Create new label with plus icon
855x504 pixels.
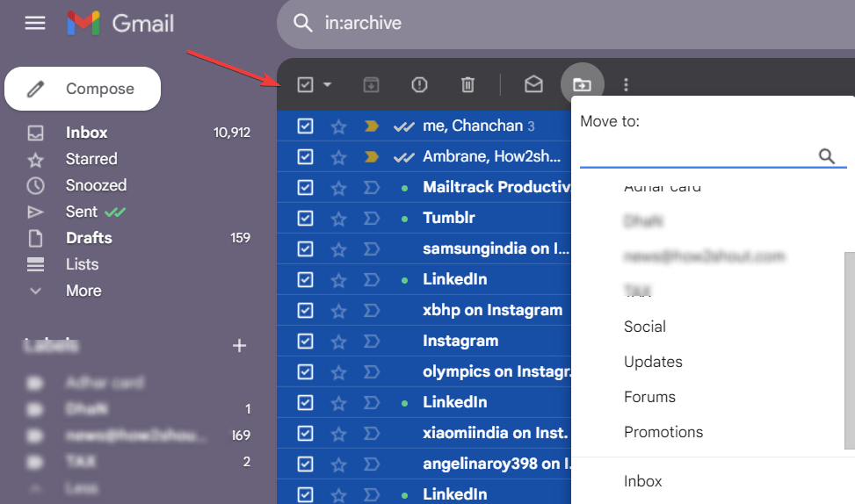click(x=239, y=345)
